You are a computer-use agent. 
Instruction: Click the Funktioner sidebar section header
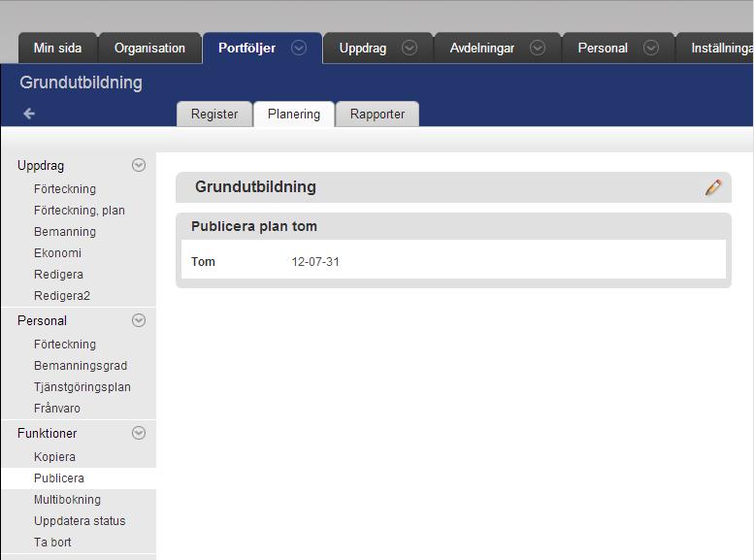(x=48, y=434)
